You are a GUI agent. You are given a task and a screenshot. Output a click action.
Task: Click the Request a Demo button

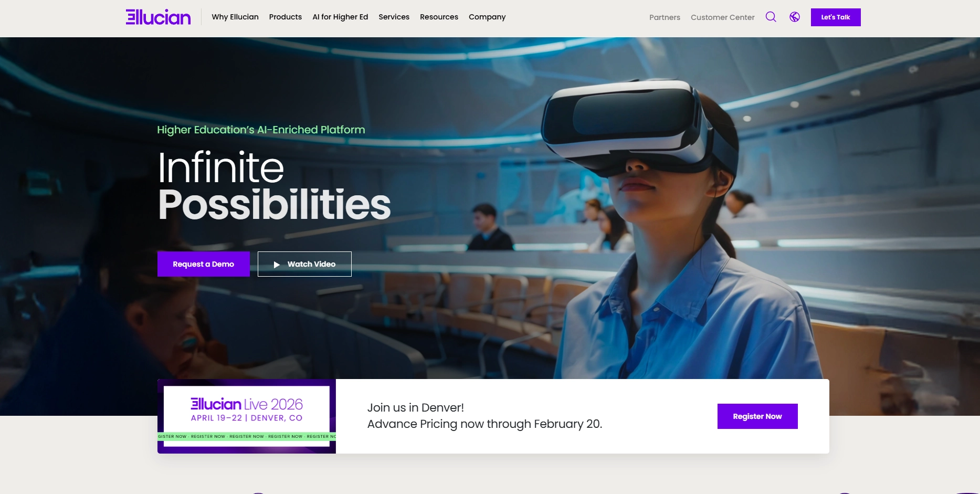(204, 264)
